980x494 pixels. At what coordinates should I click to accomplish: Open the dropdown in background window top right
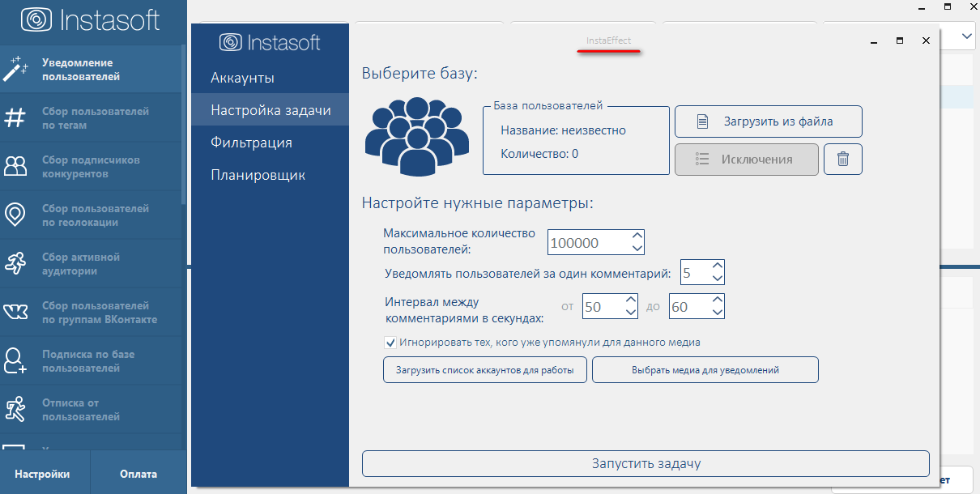pos(967,35)
